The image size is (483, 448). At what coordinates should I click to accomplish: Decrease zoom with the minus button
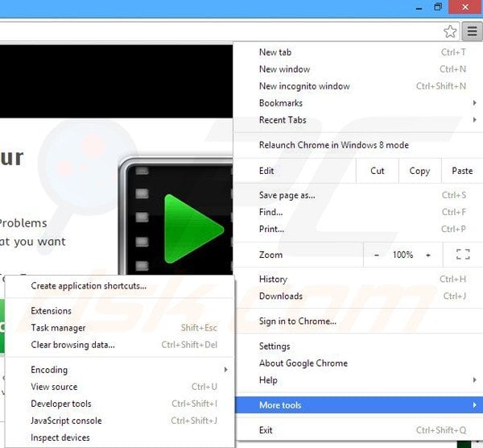[377, 255]
